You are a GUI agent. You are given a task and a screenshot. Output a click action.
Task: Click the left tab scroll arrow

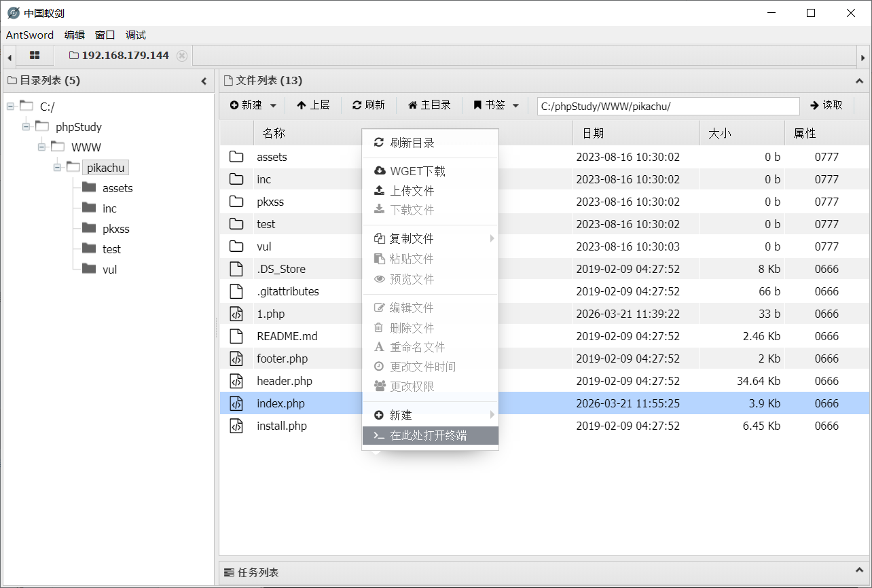coord(10,58)
